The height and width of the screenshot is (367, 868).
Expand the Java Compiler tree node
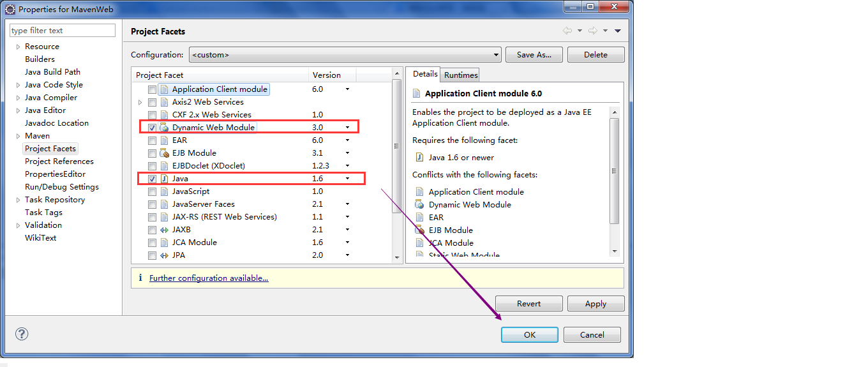coord(18,98)
